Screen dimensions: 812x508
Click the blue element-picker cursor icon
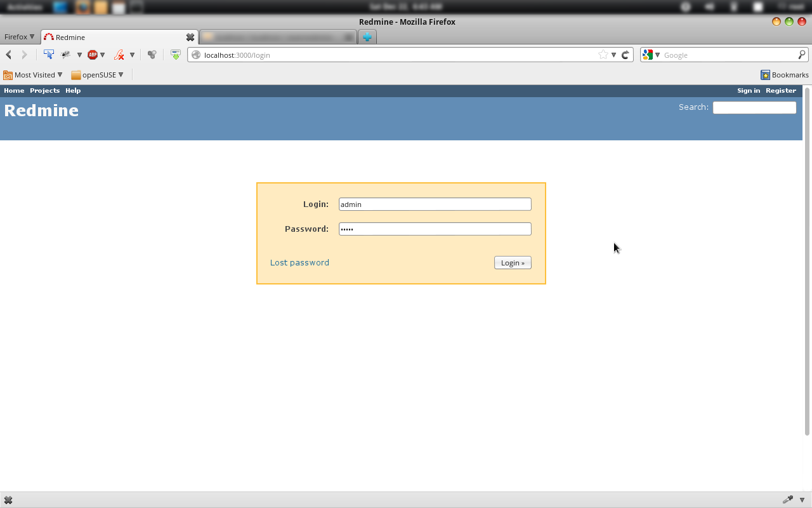(49, 55)
